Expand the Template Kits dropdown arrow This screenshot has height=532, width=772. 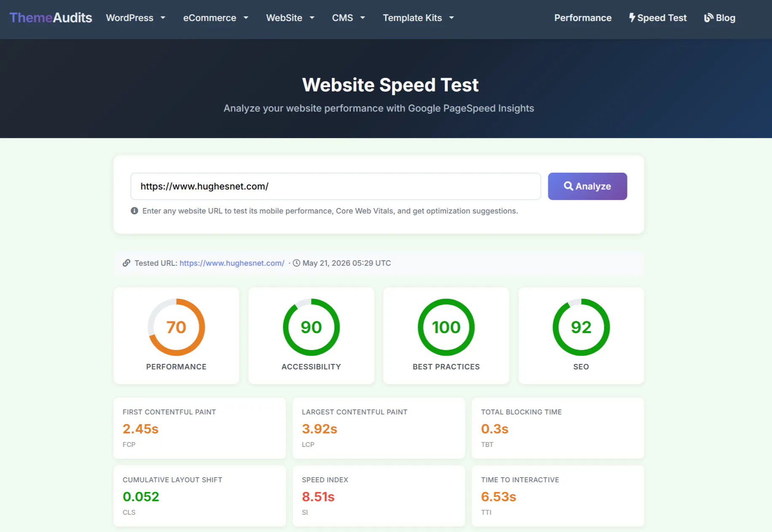coord(451,18)
